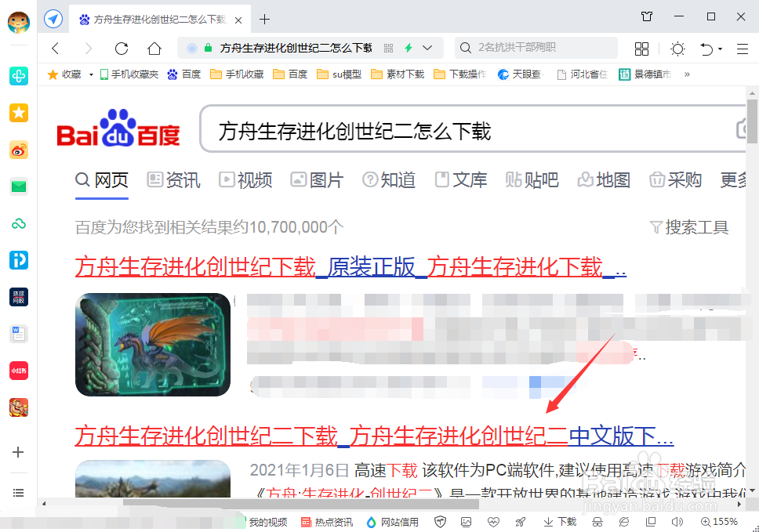The width and height of the screenshot is (759, 532).
Task: Click the user avatar icon at top left
Action: point(18,22)
